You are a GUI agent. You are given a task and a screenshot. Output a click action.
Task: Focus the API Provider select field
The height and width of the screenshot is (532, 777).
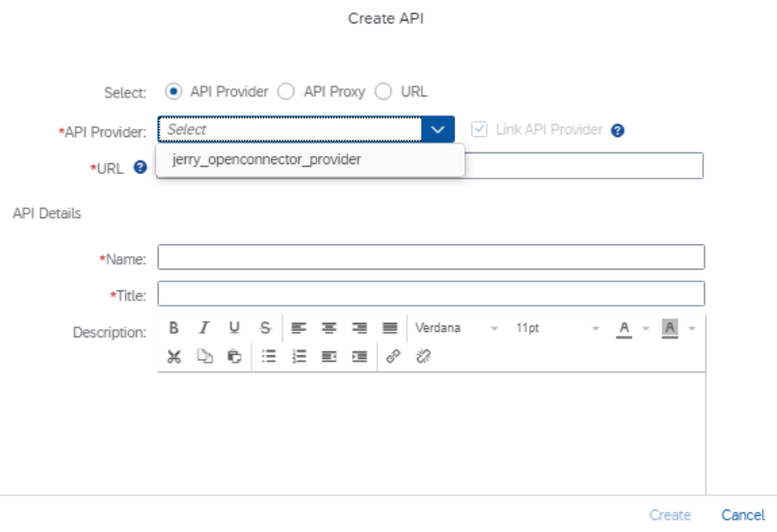290,130
